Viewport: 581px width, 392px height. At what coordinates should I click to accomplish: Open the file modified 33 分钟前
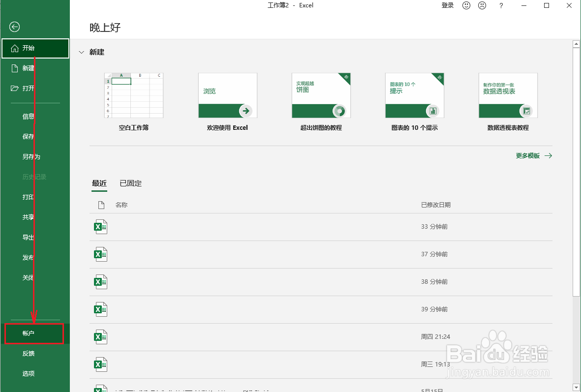click(x=321, y=227)
